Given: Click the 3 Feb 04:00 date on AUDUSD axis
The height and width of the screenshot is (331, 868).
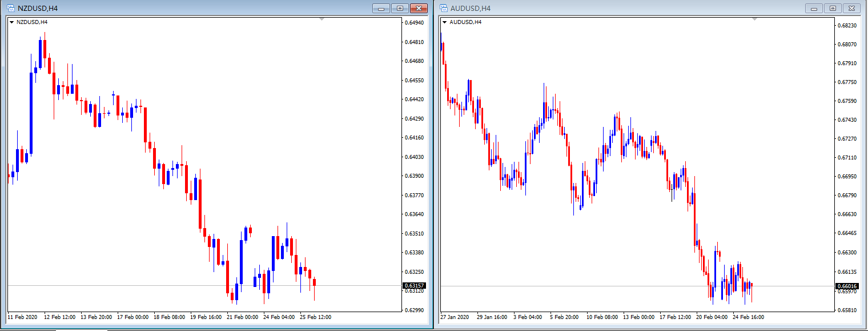Looking at the screenshot, I should pyautogui.click(x=528, y=317).
